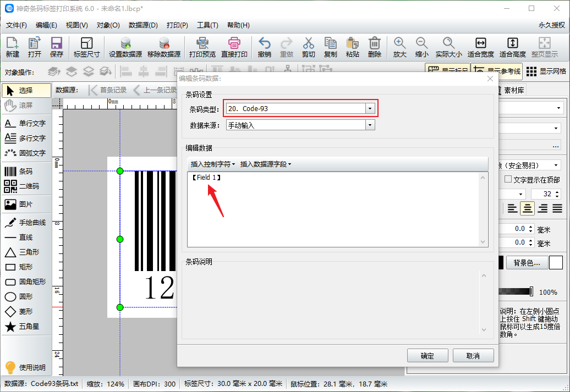
Task: Select the 五角星 star tool
Action: [26, 326]
